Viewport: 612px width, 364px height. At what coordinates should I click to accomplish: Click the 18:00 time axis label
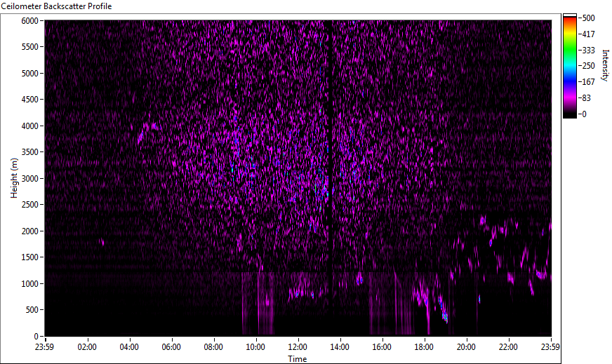tap(424, 347)
